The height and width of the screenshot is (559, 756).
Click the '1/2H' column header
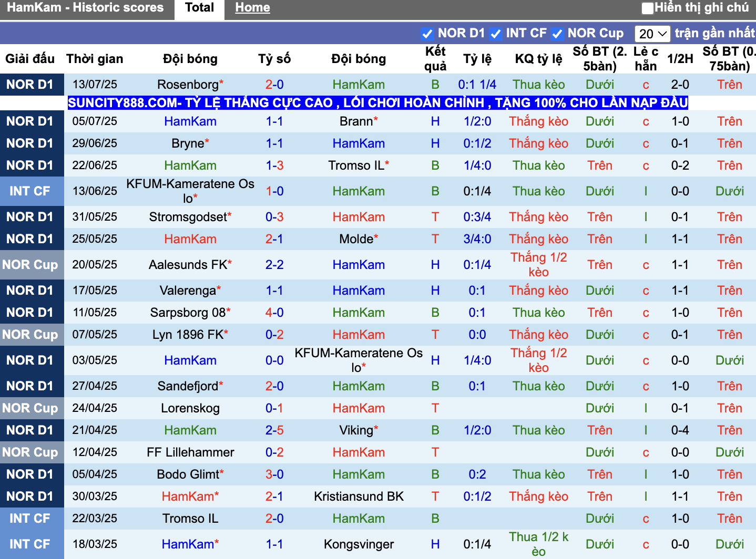[680, 59]
